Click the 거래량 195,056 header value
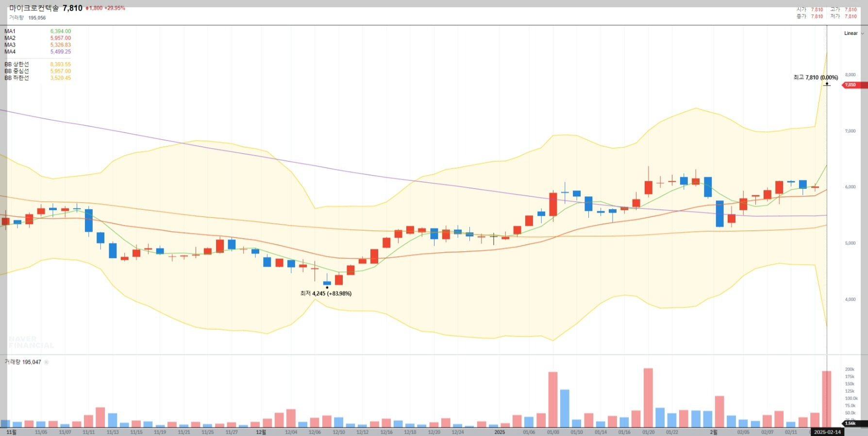Image resolution: width=868 pixels, height=436 pixels. [37, 18]
